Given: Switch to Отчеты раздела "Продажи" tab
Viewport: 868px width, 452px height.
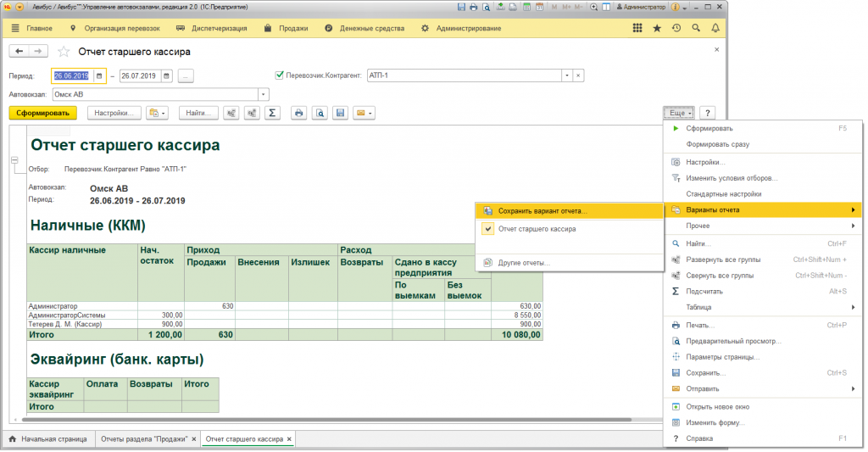Looking at the screenshot, I should [x=144, y=439].
